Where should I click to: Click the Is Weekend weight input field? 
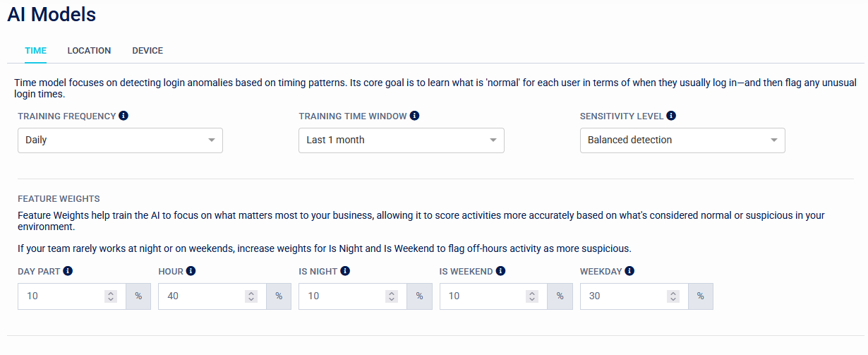click(481, 296)
